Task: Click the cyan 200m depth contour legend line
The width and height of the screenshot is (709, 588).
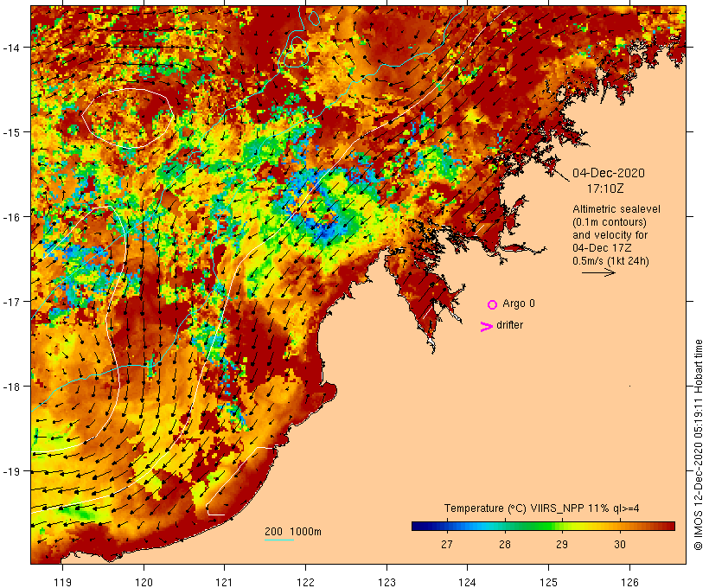Action: 279,540
